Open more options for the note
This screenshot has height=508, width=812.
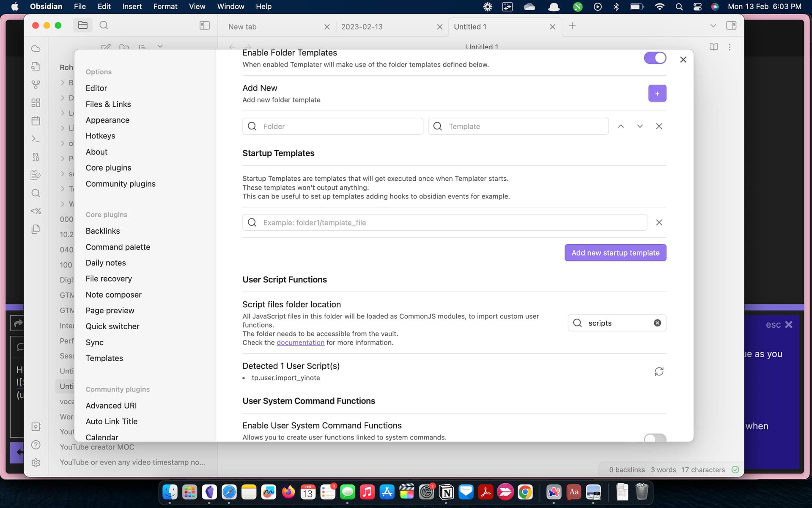point(730,47)
